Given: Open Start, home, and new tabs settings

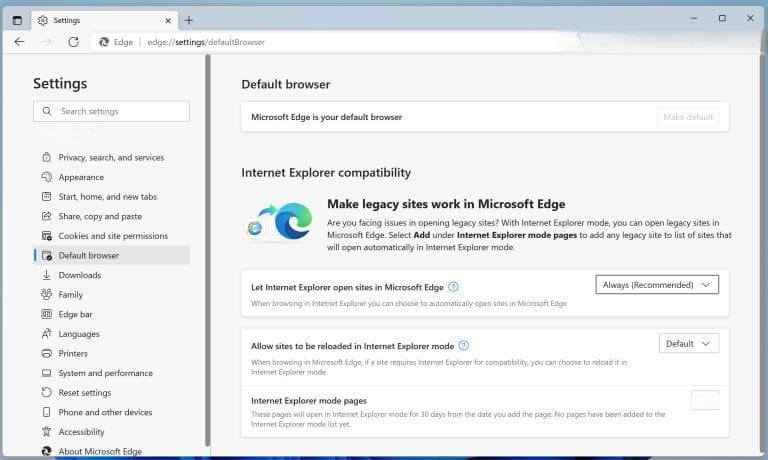Looking at the screenshot, I should 108,196.
